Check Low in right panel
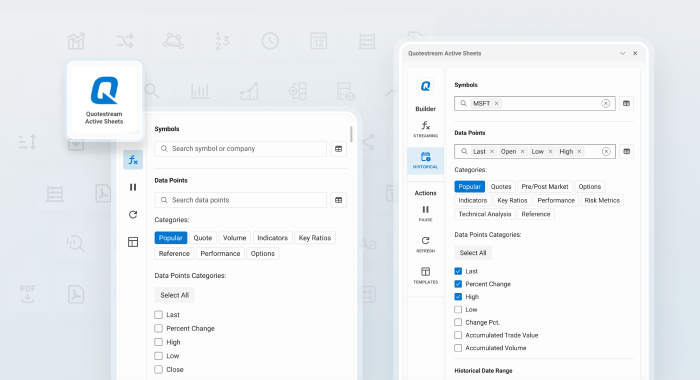Image resolution: width=700 pixels, height=380 pixels. (458, 309)
